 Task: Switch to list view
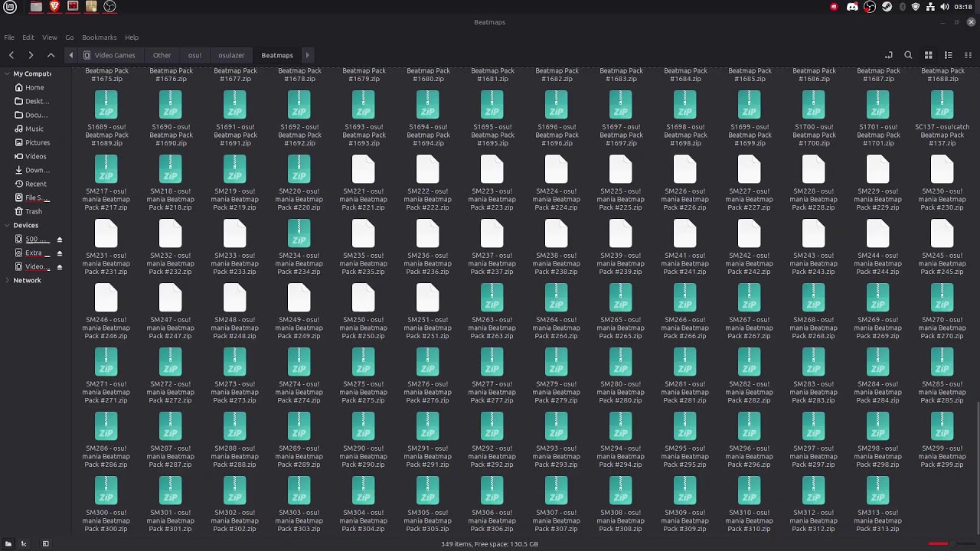click(948, 55)
